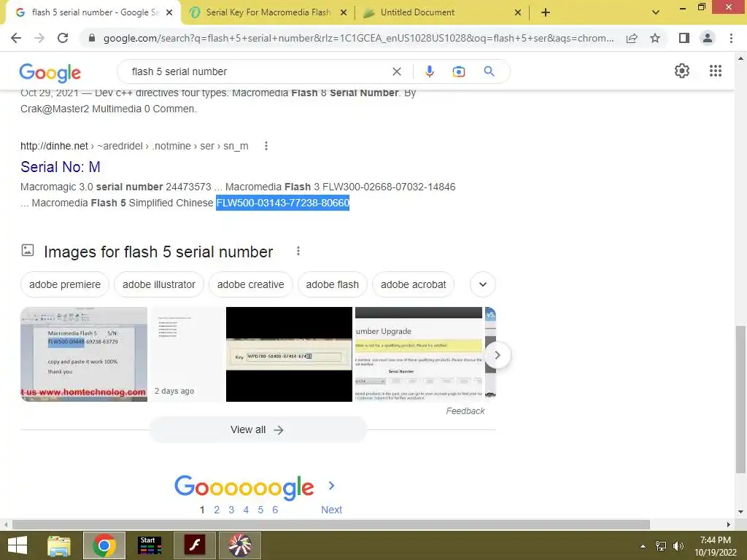Click the Feedback link under images
The height and width of the screenshot is (560, 747).
coord(465,411)
